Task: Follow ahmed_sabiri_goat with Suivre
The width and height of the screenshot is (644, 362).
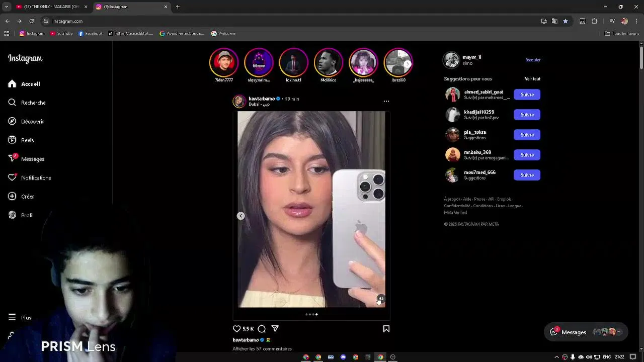Action: click(527, 95)
